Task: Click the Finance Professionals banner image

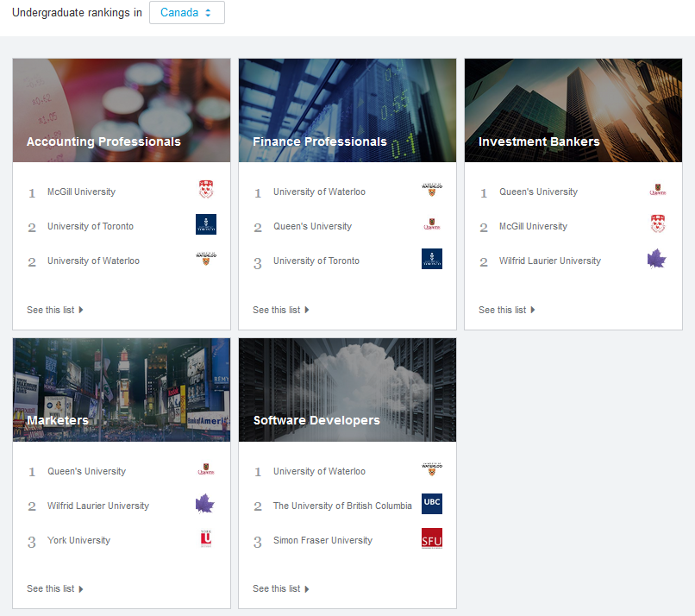Action: 347,110
